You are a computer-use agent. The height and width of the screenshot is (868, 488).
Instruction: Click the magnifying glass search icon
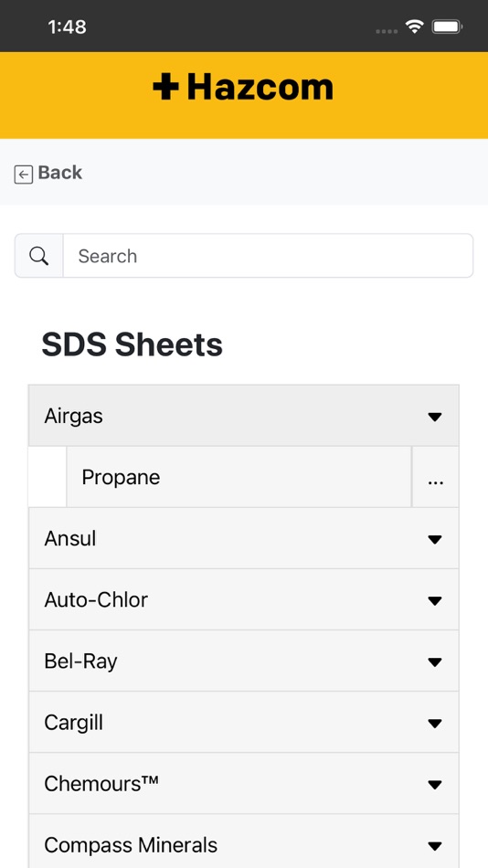[x=38, y=256]
